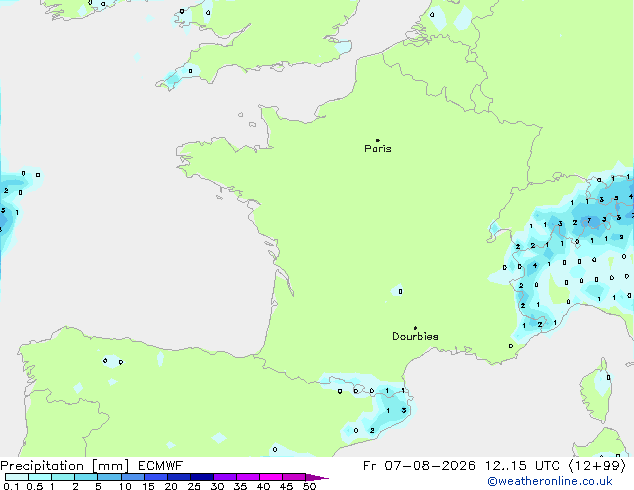Pick the 1–2 mm legend swatch
Image resolution: width=634 pixels, height=490 pixels.
pos(63,477)
